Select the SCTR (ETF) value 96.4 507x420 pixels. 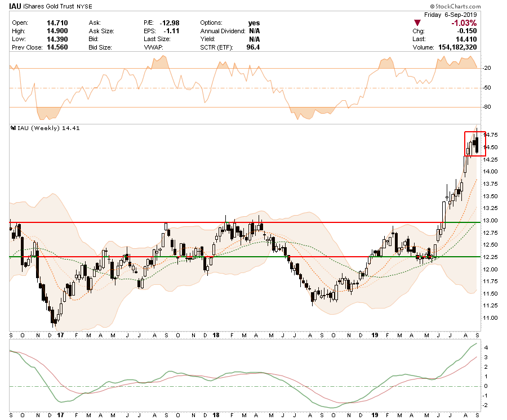(x=253, y=47)
